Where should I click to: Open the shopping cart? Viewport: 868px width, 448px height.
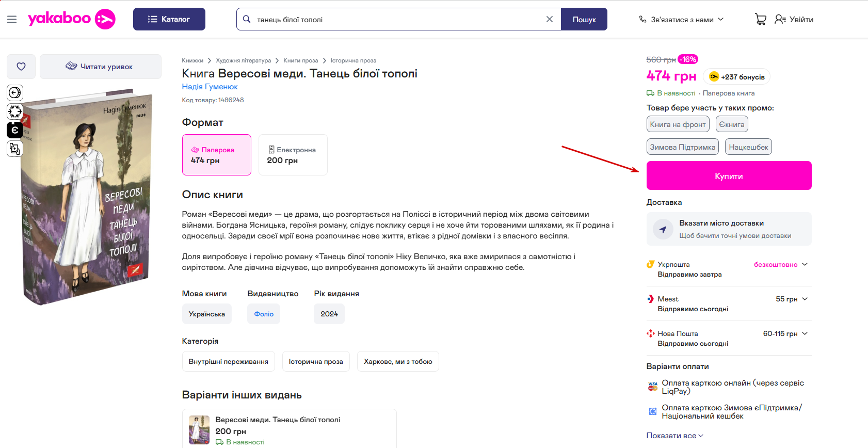[761, 19]
